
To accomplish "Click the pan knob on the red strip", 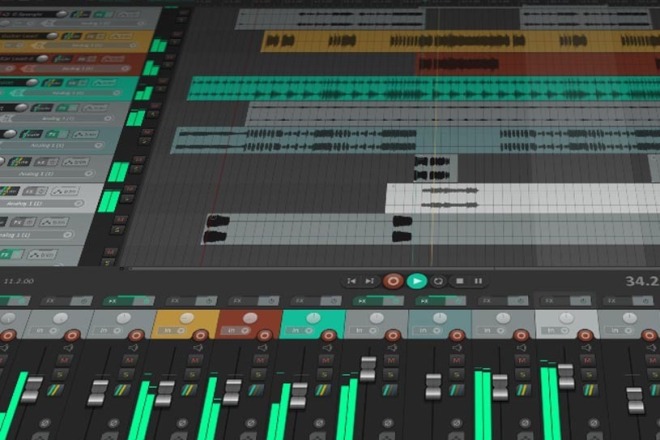I will [x=250, y=318].
